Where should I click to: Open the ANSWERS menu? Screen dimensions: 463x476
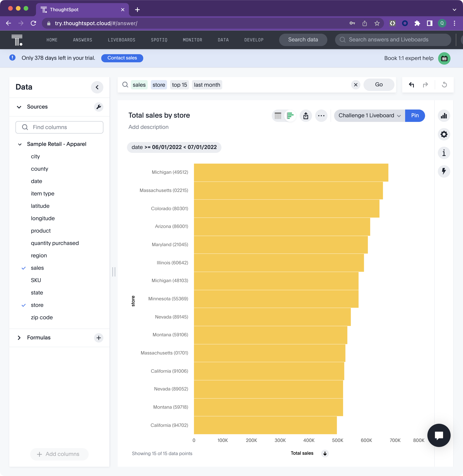tap(82, 40)
